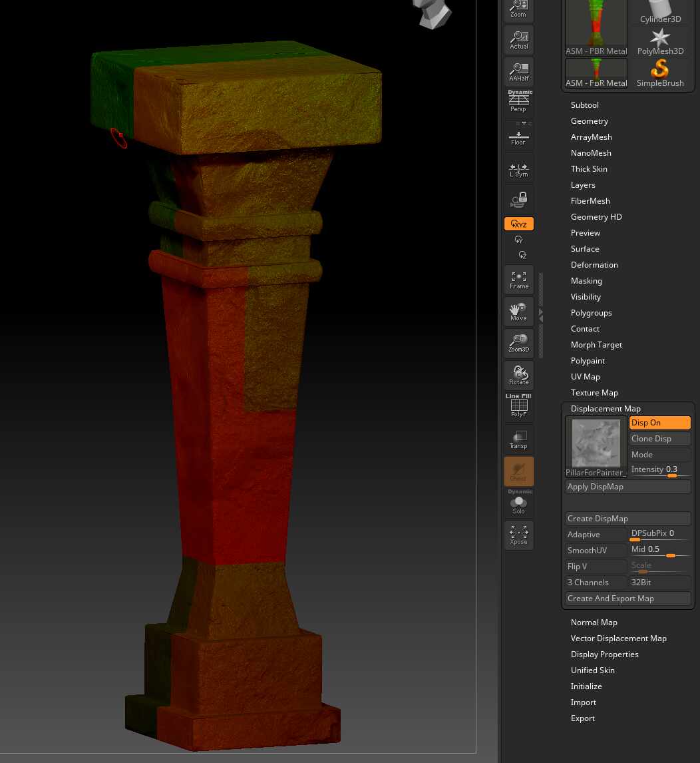Click the PillarForPainter displacement map thumbnail
The height and width of the screenshot is (763, 700).
(x=596, y=443)
